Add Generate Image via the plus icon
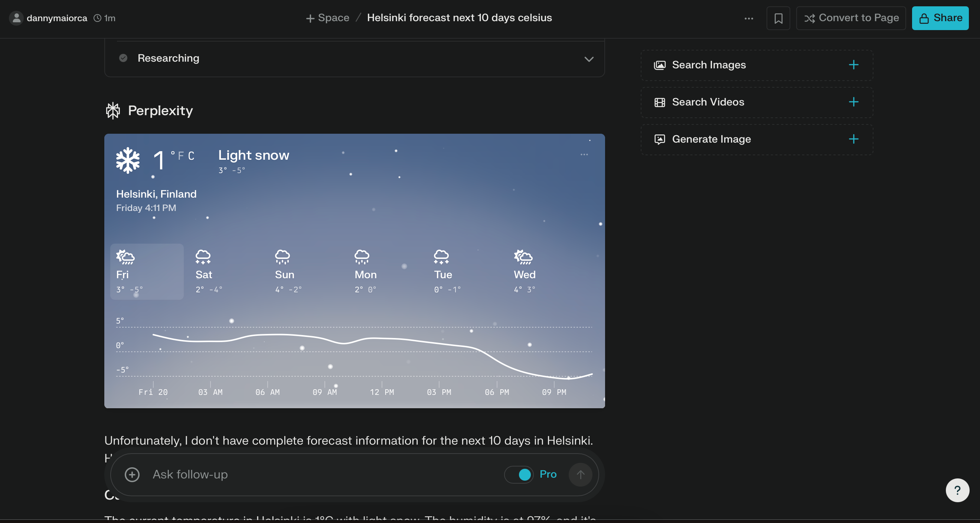 (853, 139)
